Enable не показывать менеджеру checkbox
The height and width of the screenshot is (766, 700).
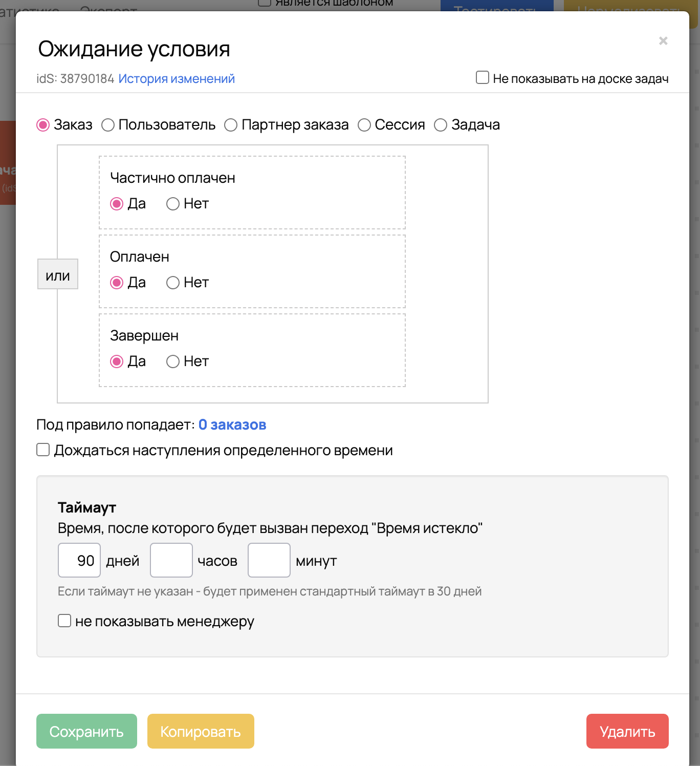pos(64,621)
